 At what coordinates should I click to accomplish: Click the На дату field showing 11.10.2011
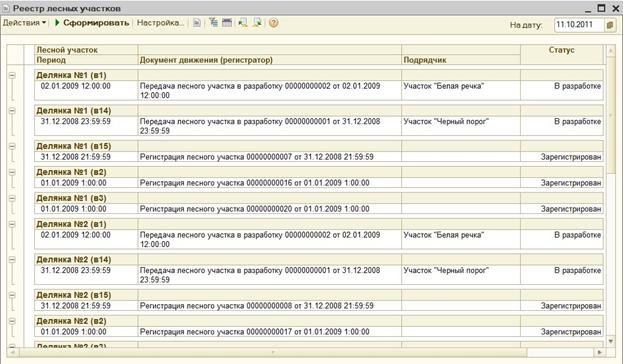579,25
